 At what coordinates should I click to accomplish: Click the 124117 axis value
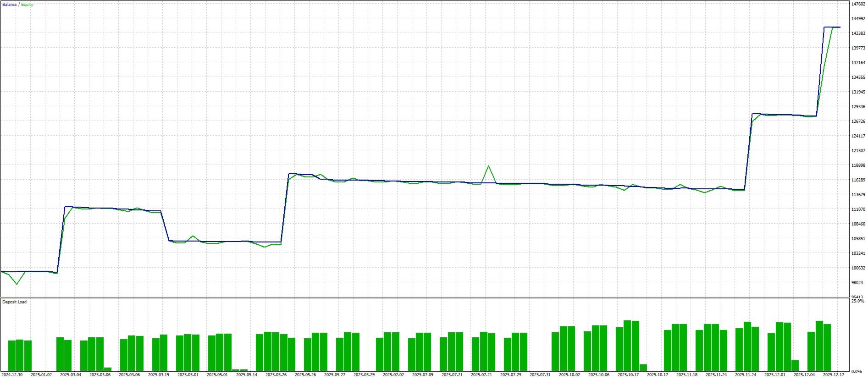(858, 136)
